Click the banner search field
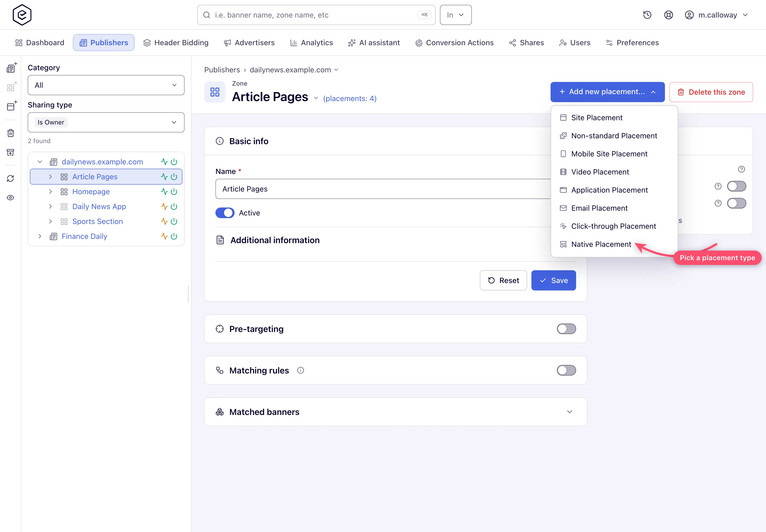The image size is (766, 532). click(316, 15)
